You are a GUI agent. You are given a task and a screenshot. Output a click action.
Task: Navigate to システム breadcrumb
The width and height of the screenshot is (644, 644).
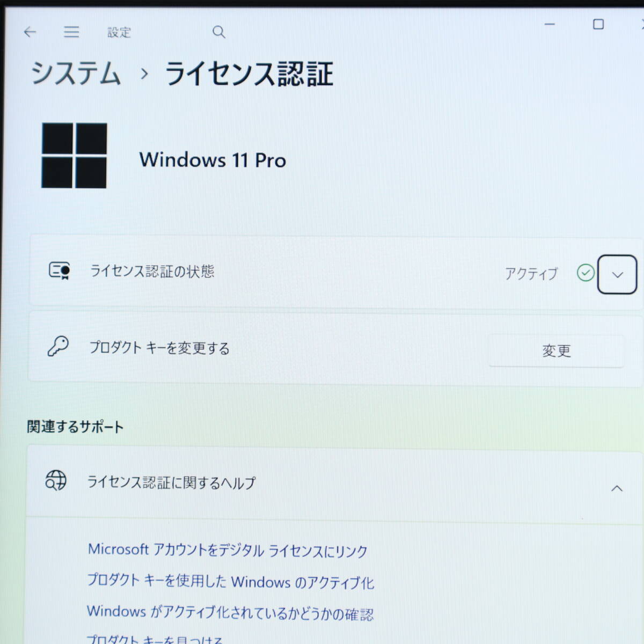(x=76, y=73)
